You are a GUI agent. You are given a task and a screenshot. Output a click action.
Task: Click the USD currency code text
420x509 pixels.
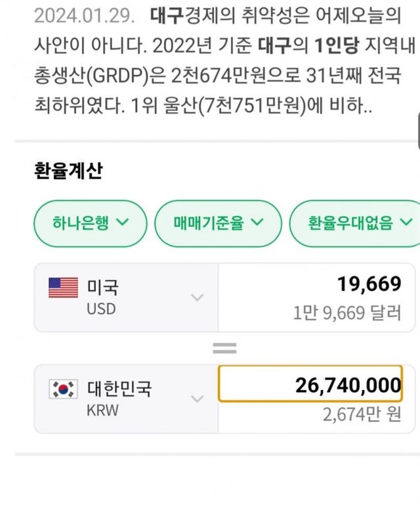101,308
